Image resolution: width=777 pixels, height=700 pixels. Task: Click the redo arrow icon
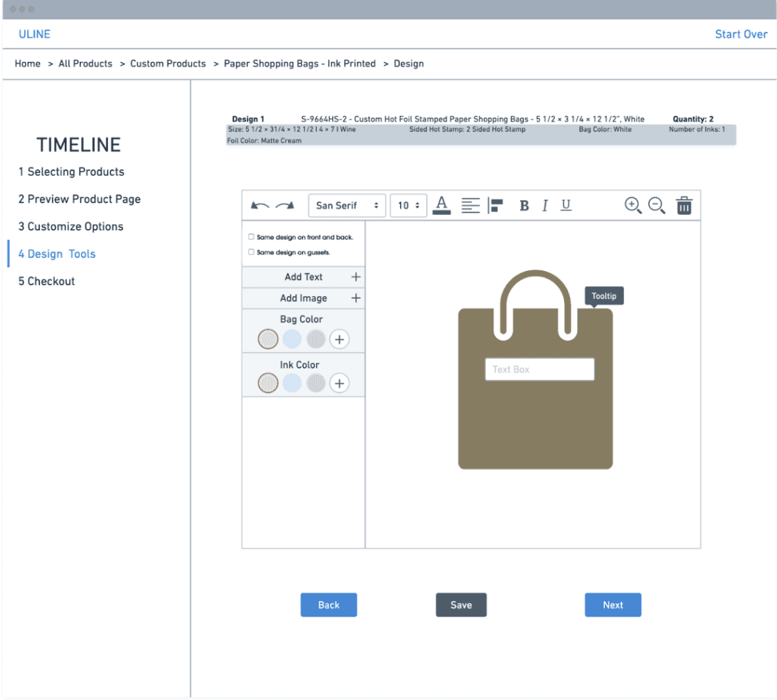285,205
